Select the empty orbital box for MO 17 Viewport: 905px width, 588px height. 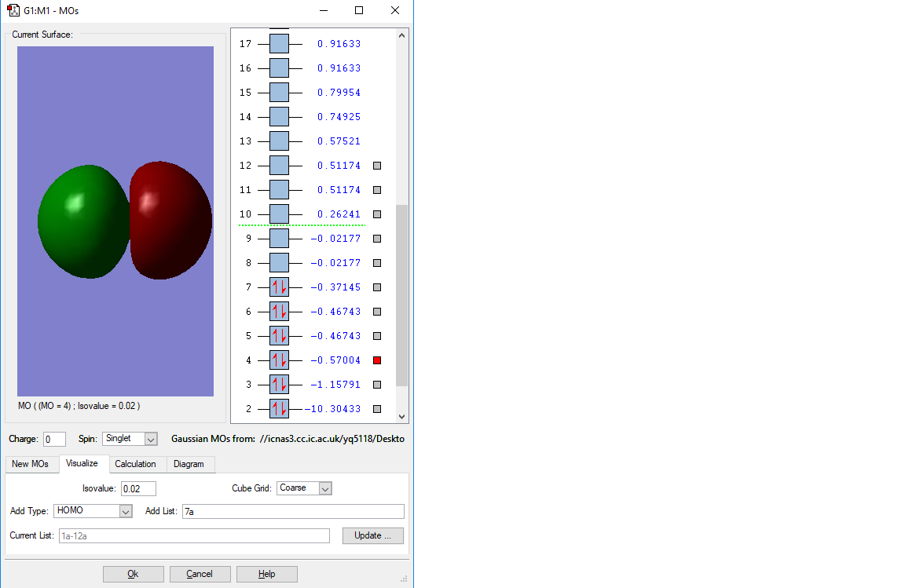[280, 44]
